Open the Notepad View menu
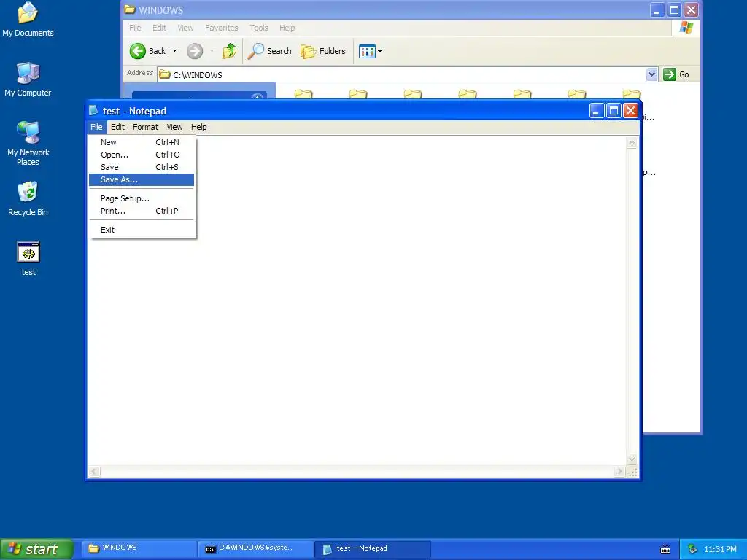 (174, 127)
